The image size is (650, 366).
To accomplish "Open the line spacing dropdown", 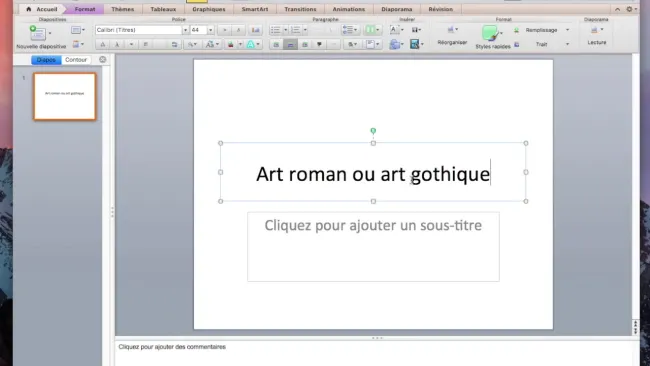I will [x=350, y=30].
